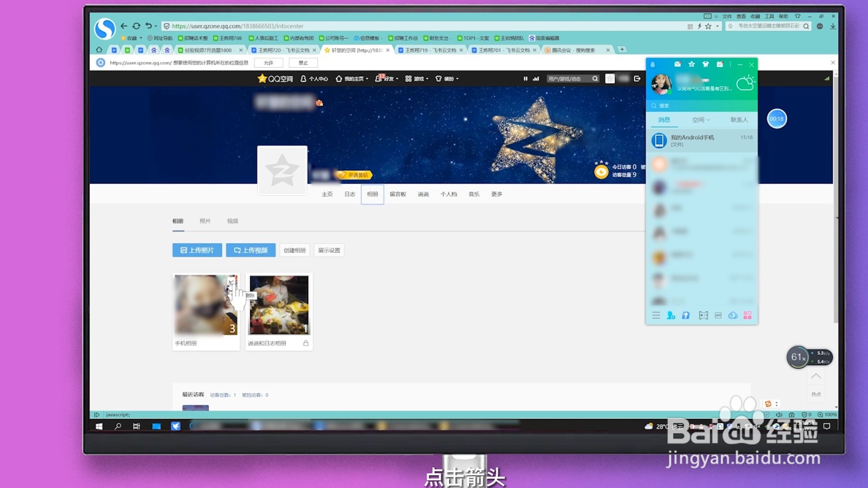
Task: Open the browser 文件 menu
Action: (x=727, y=16)
